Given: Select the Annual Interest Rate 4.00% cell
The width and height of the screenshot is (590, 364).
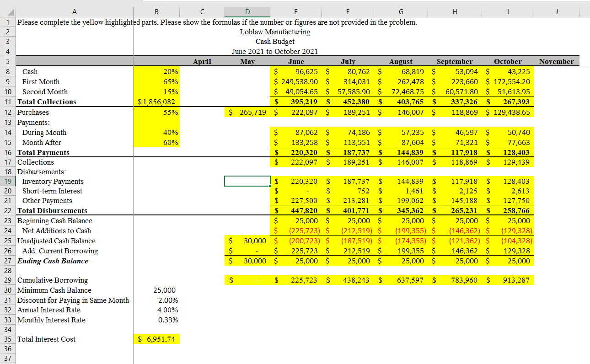Looking at the screenshot, I should (x=156, y=310).
